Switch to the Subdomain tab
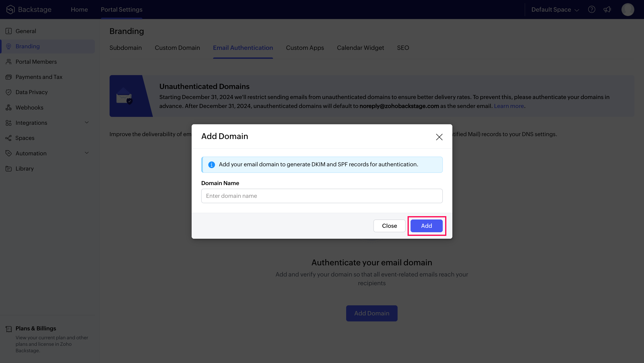This screenshot has width=644, height=363. tap(125, 48)
